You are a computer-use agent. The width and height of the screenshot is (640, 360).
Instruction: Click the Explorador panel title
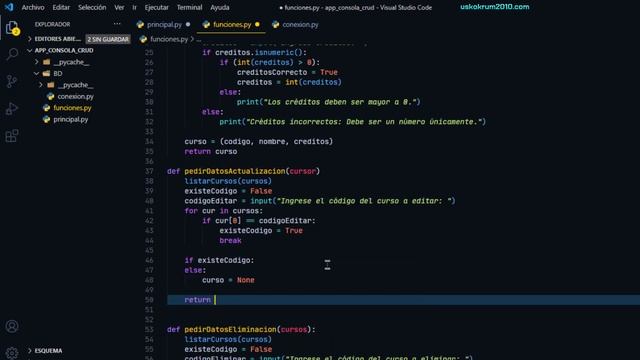(x=52, y=24)
